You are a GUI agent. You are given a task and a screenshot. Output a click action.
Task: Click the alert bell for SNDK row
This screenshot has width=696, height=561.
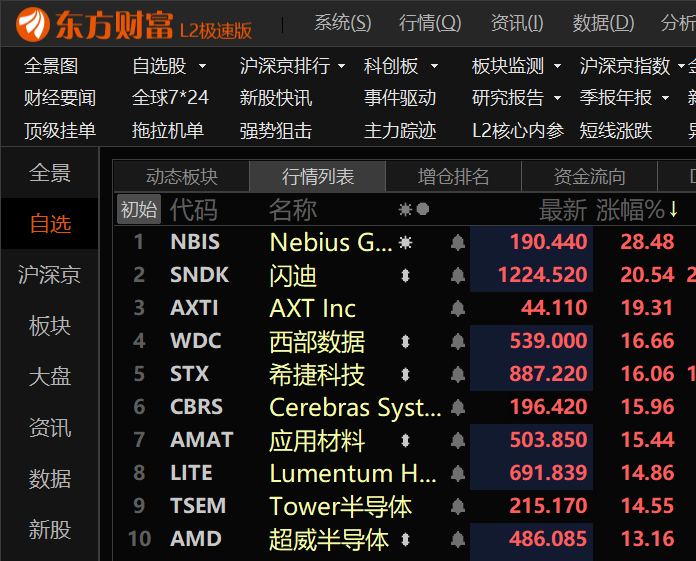click(x=458, y=276)
